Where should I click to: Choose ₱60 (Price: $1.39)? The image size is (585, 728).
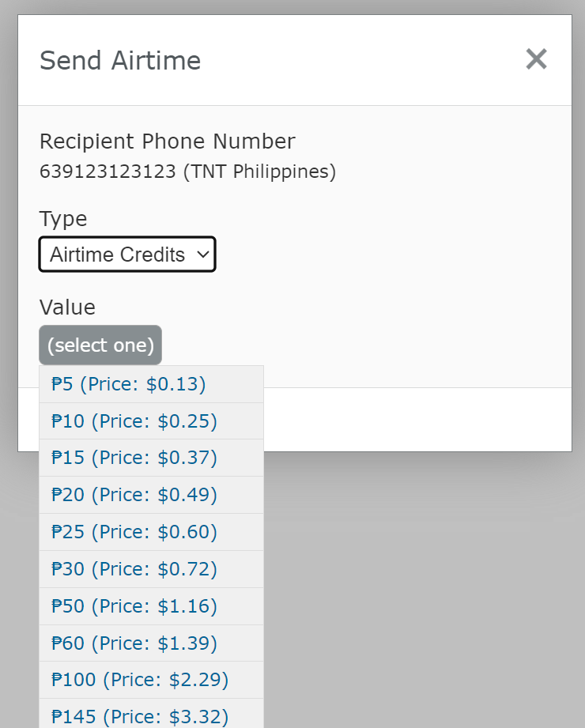tap(151, 643)
